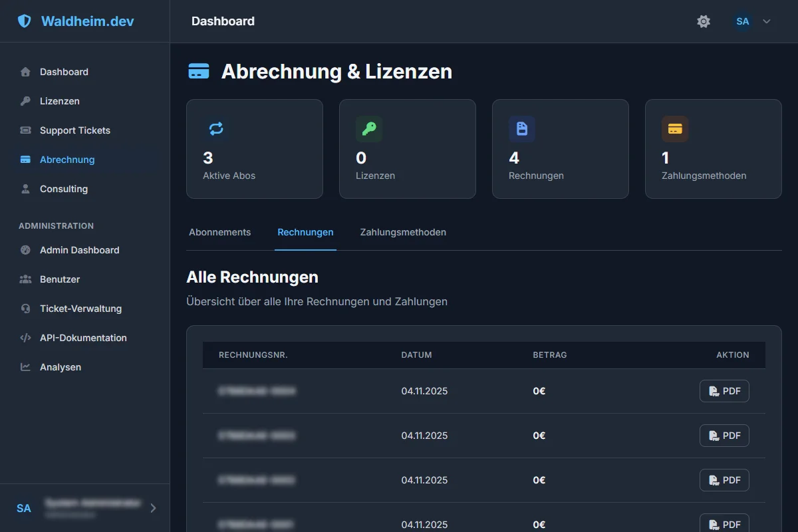798x532 pixels.
Task: Open the Consulting sidebar entry
Action: click(x=64, y=189)
